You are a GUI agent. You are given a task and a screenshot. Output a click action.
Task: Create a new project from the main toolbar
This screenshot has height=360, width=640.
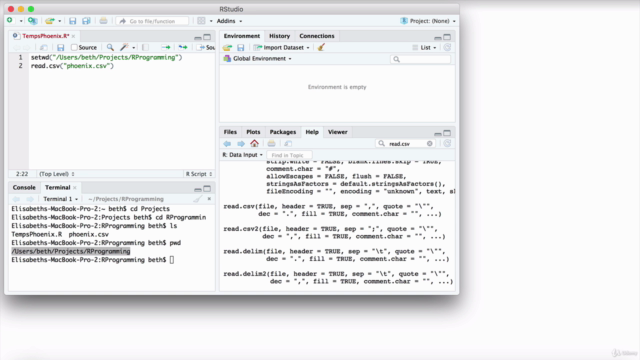pos(33,21)
